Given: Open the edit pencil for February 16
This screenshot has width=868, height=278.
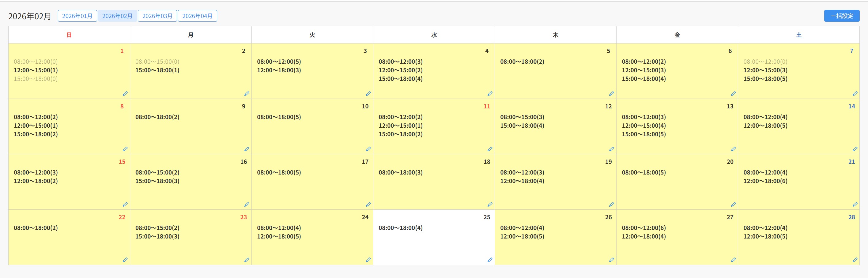Looking at the screenshot, I should (x=247, y=205).
